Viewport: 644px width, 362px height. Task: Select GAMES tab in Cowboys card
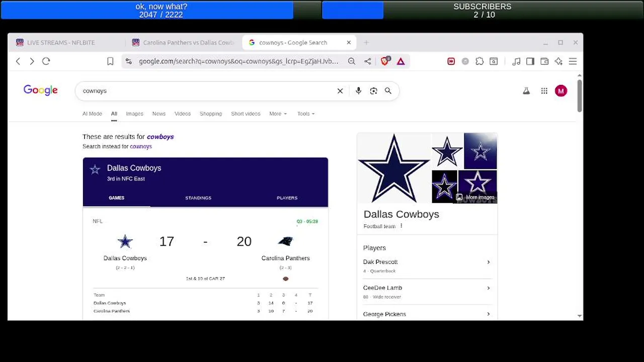click(116, 198)
